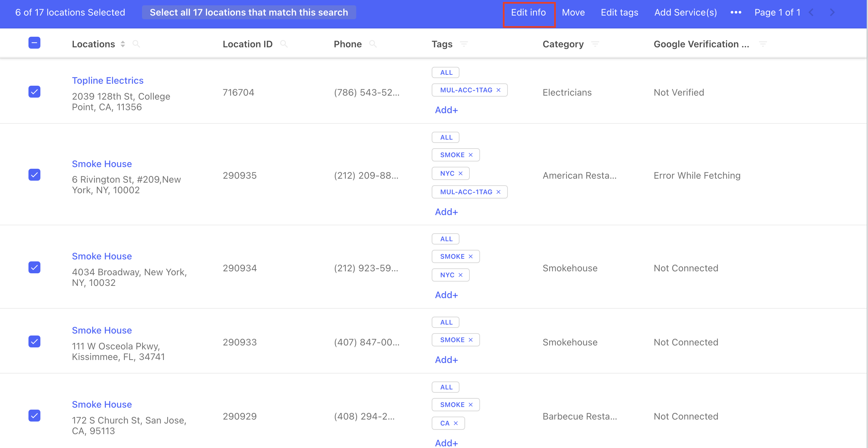Remove MUL-ACC-1TAG tag from Topline Electrics
Viewport: 868px width, 448px height.
coord(498,90)
